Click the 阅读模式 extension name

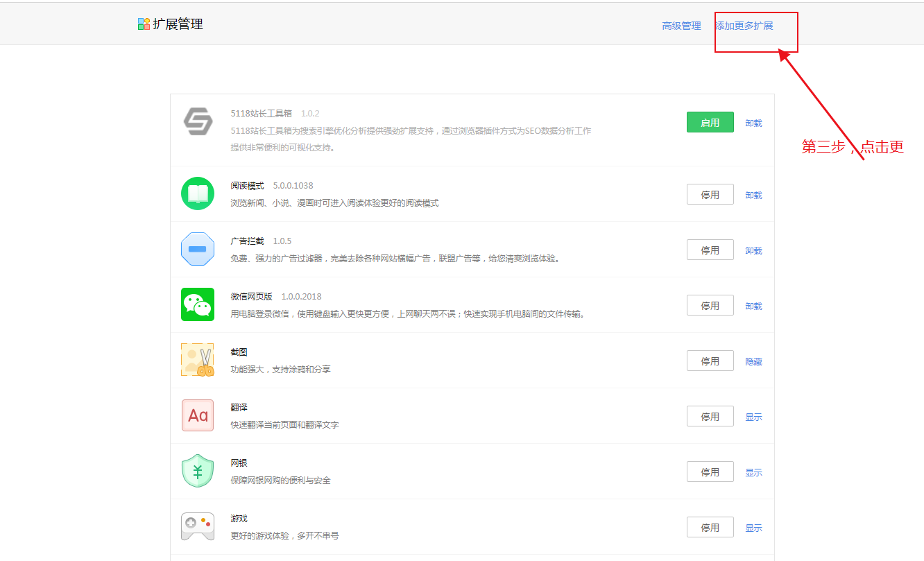tap(247, 185)
